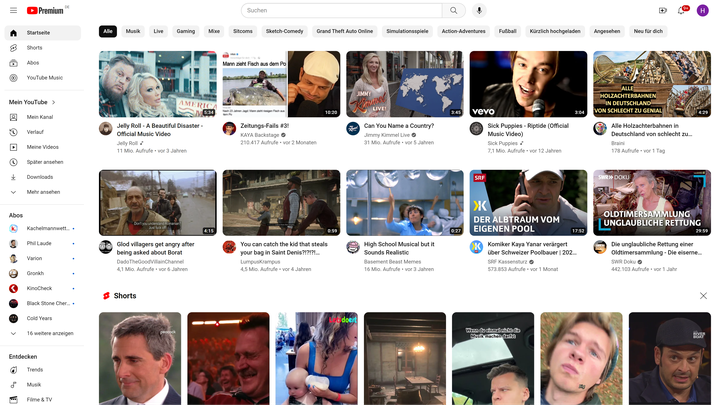Play Saint Denis bag steal thumbnail
This screenshot has width=720, height=405.
pyautogui.click(x=281, y=202)
